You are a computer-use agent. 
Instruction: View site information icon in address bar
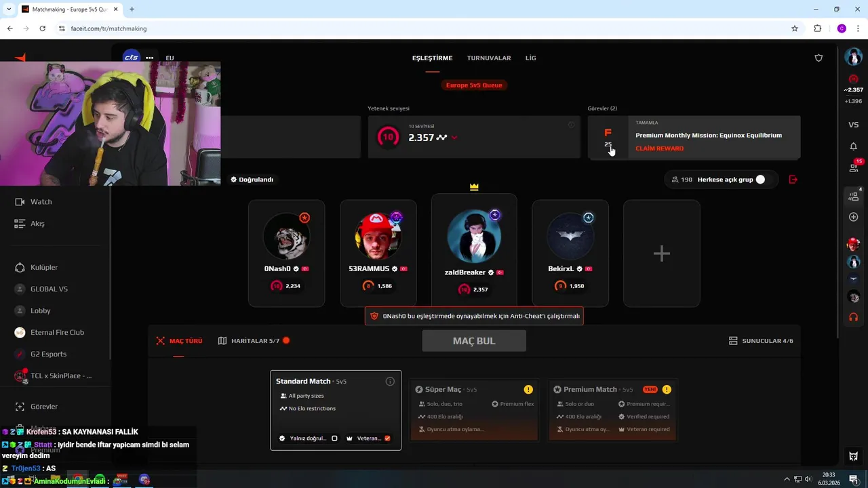click(x=62, y=28)
